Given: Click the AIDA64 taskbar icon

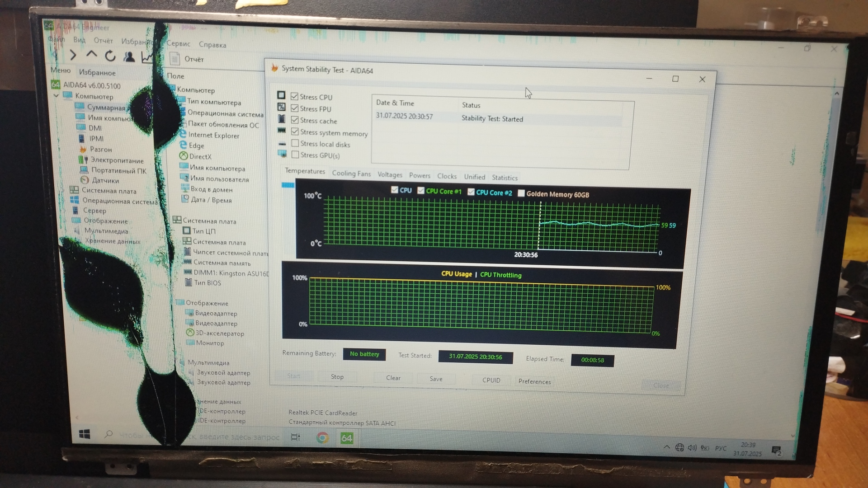Looking at the screenshot, I should tap(347, 438).
